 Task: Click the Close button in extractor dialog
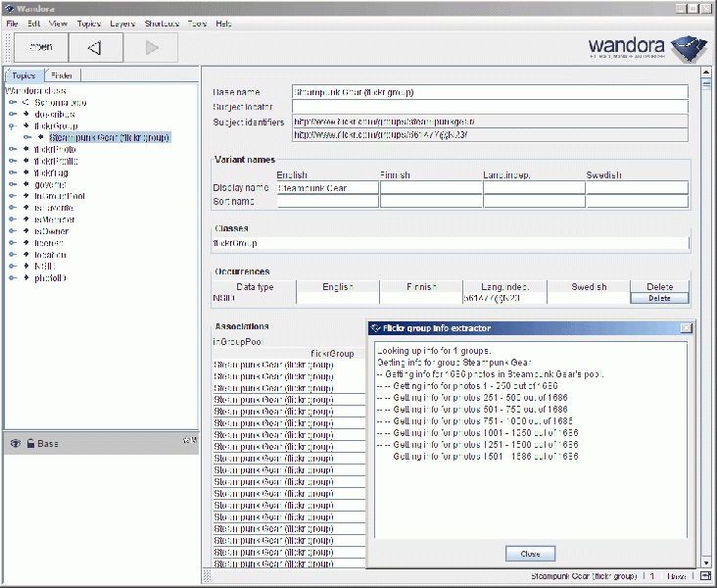[531, 554]
